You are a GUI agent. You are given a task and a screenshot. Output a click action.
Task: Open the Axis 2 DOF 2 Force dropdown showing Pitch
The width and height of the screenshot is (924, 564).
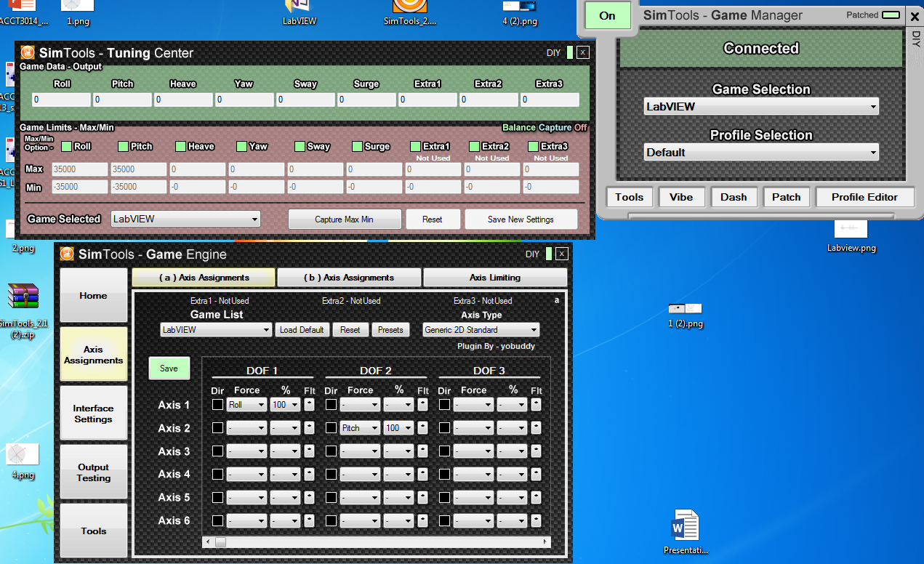[360, 428]
